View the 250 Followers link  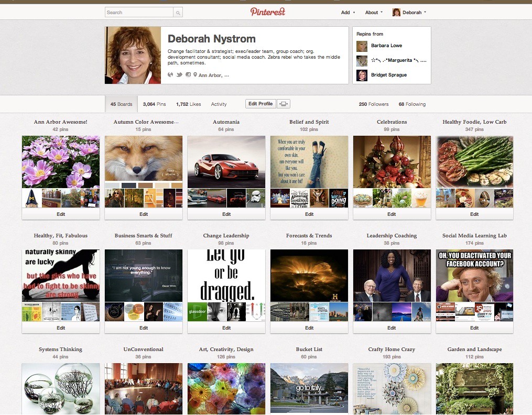pyautogui.click(x=374, y=104)
